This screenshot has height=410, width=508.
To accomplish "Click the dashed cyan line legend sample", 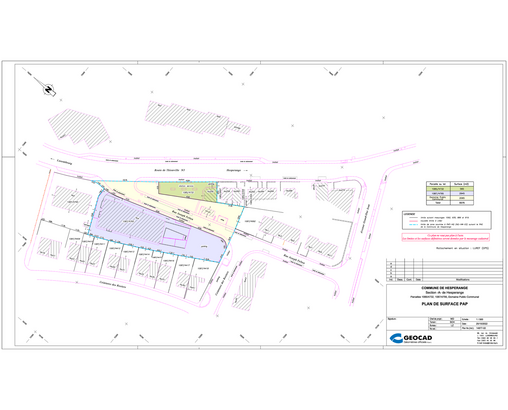I will point(413,225).
